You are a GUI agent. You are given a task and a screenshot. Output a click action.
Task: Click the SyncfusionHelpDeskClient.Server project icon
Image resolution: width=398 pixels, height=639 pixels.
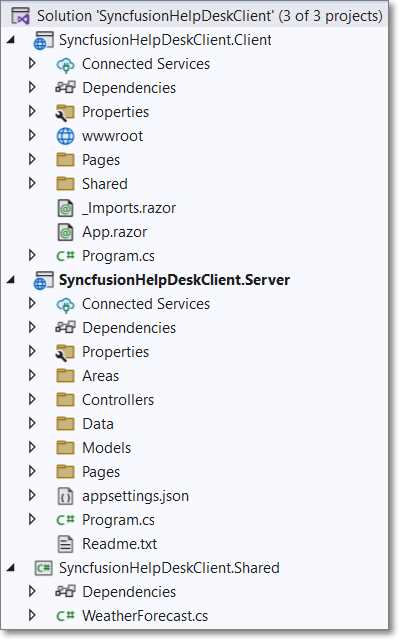43,280
